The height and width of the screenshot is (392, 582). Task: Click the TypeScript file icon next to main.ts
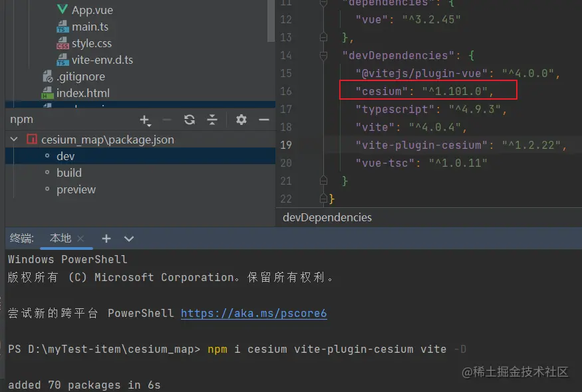point(63,27)
